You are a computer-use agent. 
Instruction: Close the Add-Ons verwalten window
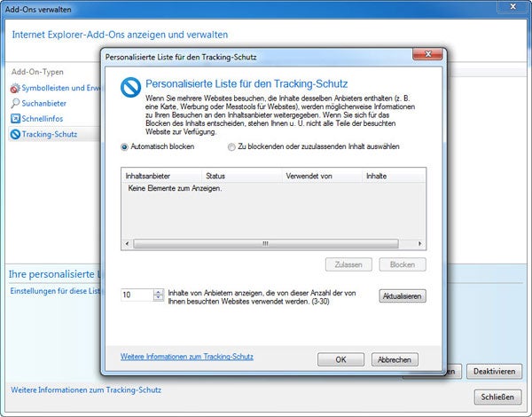click(x=513, y=6)
